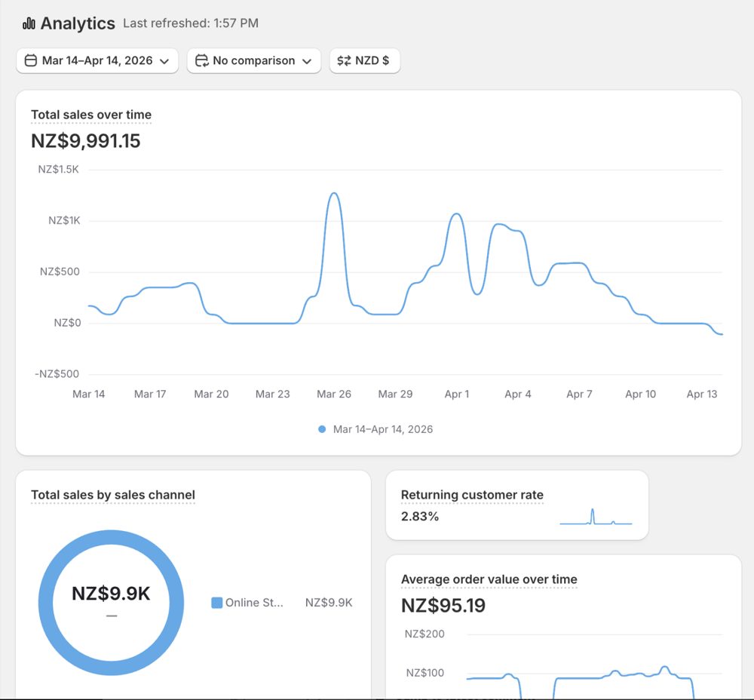Click the Mar 26 sales peak on chart
This screenshot has height=700, width=754.
pos(334,193)
